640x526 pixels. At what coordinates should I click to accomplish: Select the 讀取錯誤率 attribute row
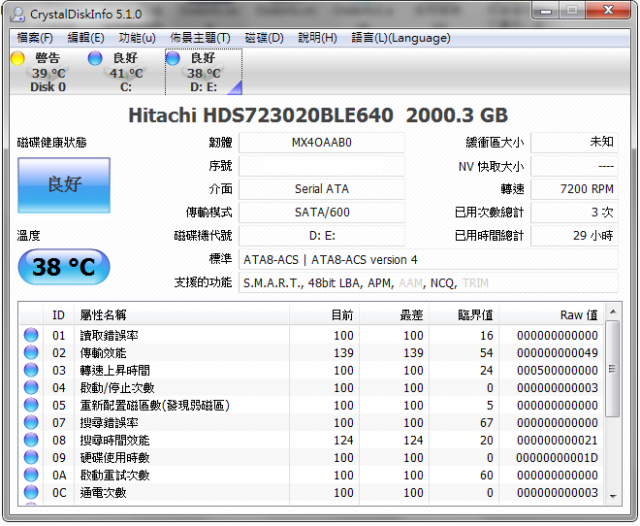coord(311,335)
